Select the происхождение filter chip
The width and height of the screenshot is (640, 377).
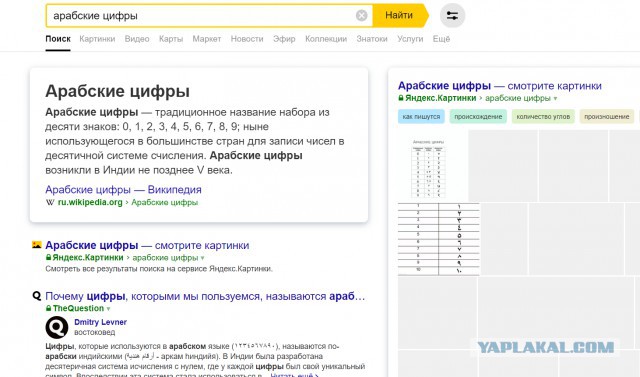point(478,116)
